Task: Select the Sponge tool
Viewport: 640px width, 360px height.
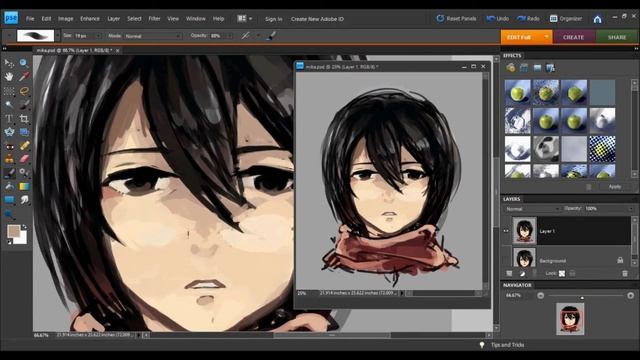Action: click(x=9, y=214)
